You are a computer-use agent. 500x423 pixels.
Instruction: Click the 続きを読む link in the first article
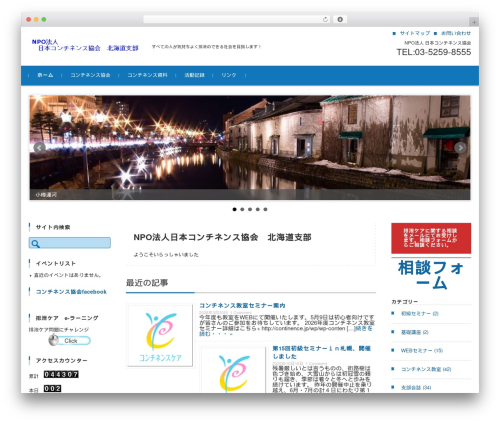click(363, 328)
